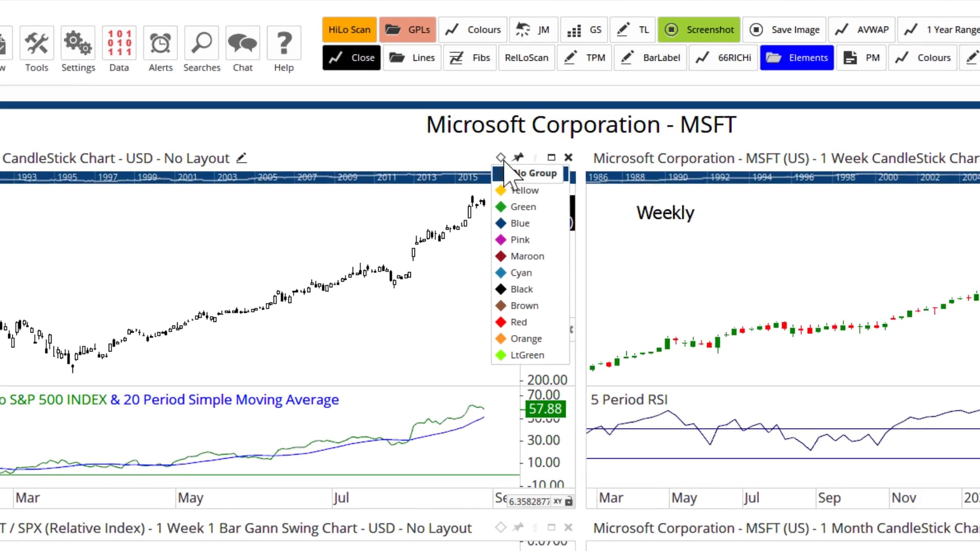This screenshot has width=980, height=551.
Task: Open the blue Elements folder button
Action: (797, 58)
